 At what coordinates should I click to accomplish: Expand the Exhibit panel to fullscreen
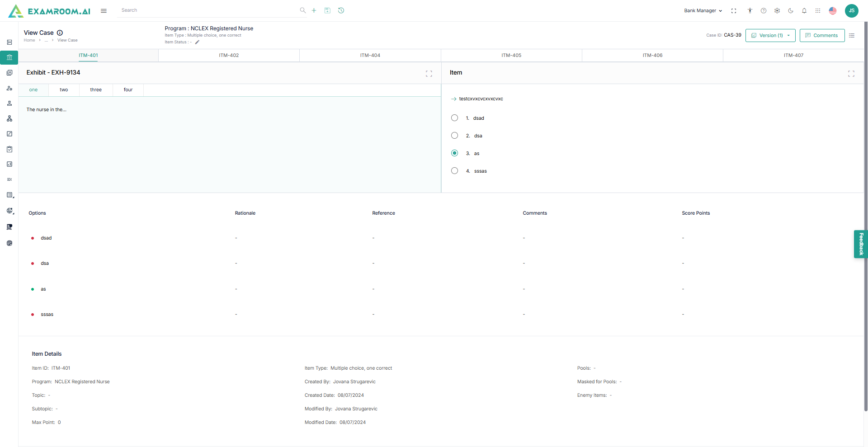point(429,73)
